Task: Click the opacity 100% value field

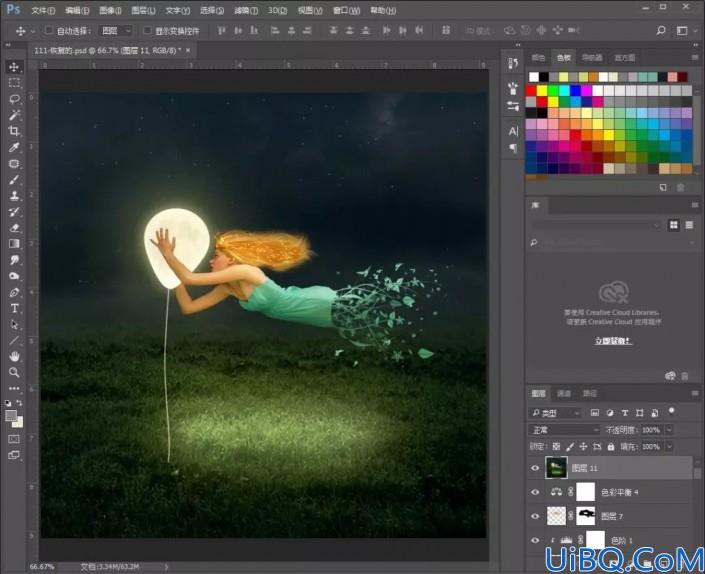Action: coord(651,430)
